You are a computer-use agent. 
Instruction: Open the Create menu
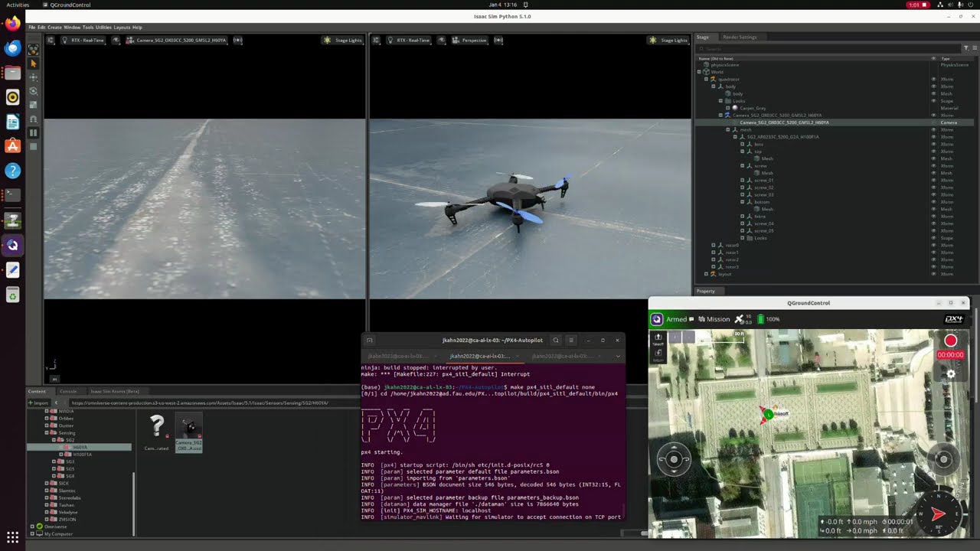coord(54,28)
